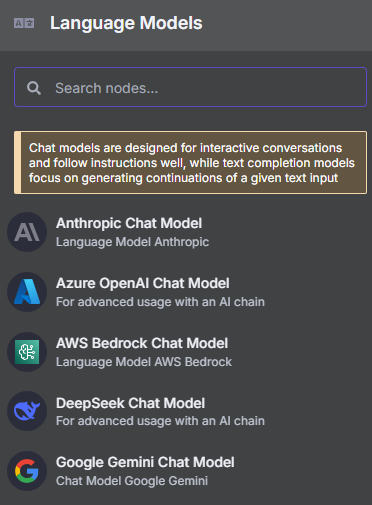This screenshot has width=372, height=505.
Task: Click the Azure logo icon
Action: [27, 292]
